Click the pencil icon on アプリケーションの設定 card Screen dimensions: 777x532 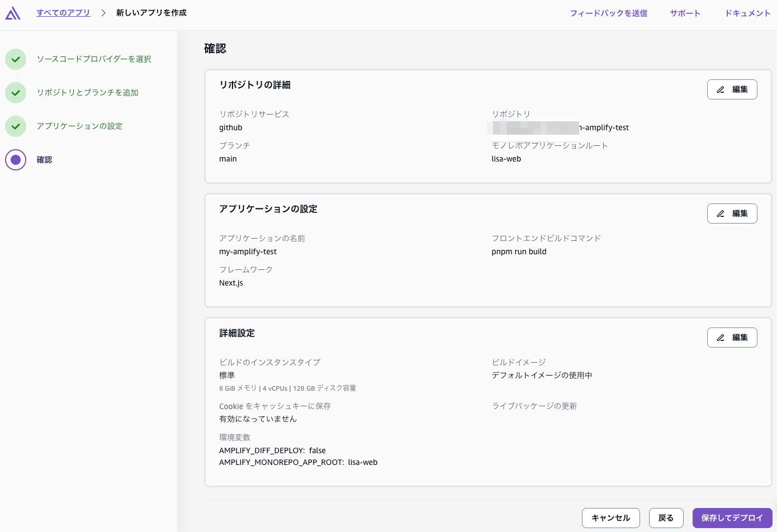[721, 213]
